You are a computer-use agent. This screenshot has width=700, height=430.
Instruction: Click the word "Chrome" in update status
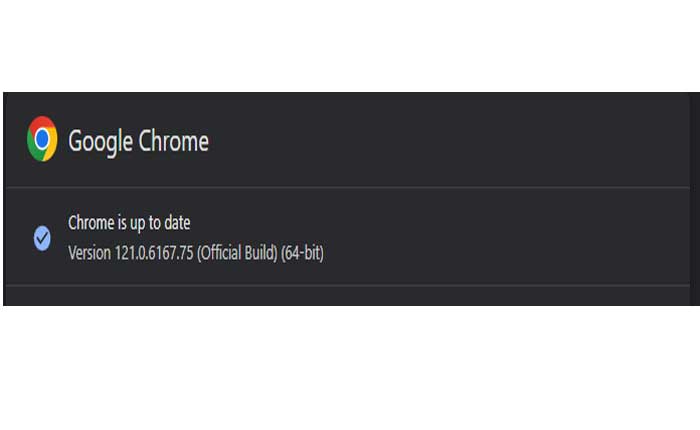tap(89, 222)
